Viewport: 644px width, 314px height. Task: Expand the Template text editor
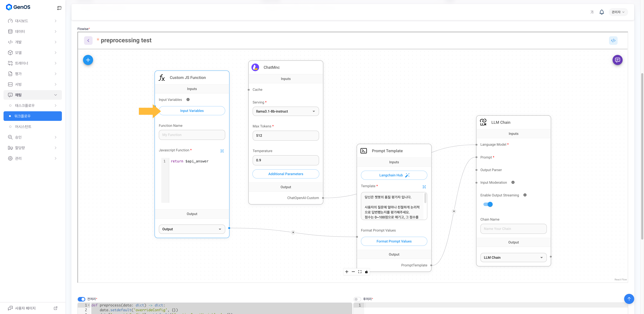pyautogui.click(x=424, y=187)
